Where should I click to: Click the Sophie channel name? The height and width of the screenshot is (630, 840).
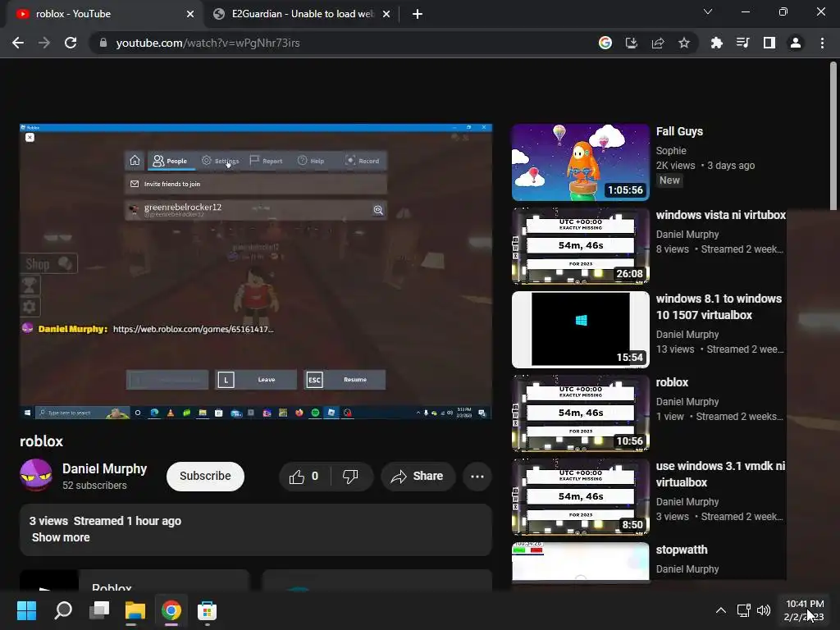pos(671,151)
